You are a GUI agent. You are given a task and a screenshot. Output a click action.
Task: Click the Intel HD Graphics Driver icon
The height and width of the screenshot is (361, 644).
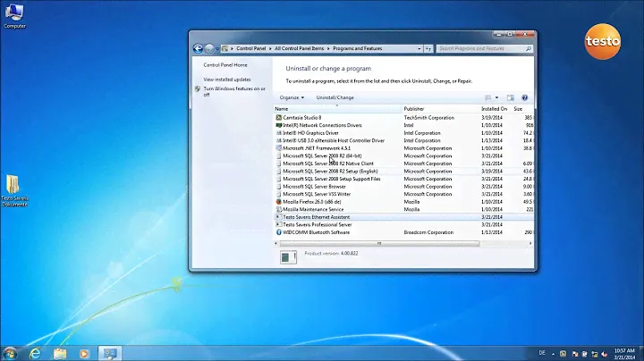coord(278,132)
